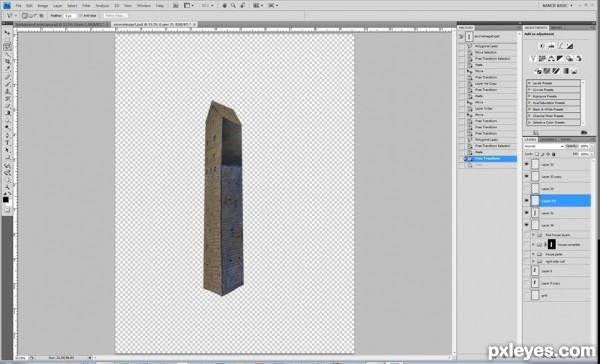600x364 pixels.
Task: Add a Color Balance adjustment
Action: point(551,59)
